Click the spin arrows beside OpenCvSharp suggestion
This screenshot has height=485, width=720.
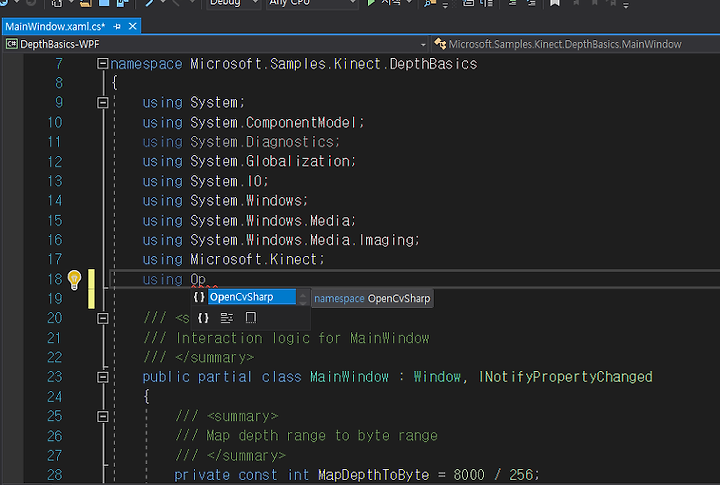(x=304, y=297)
